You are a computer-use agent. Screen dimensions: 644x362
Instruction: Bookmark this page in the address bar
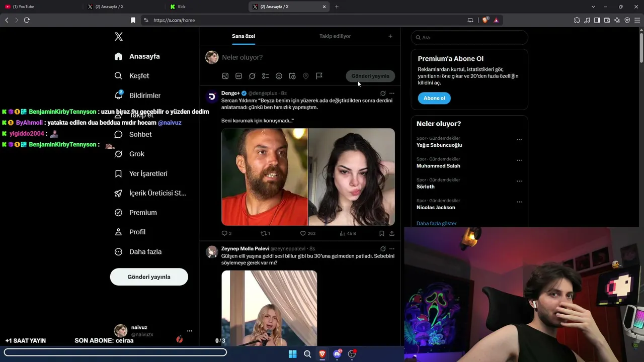133,20
